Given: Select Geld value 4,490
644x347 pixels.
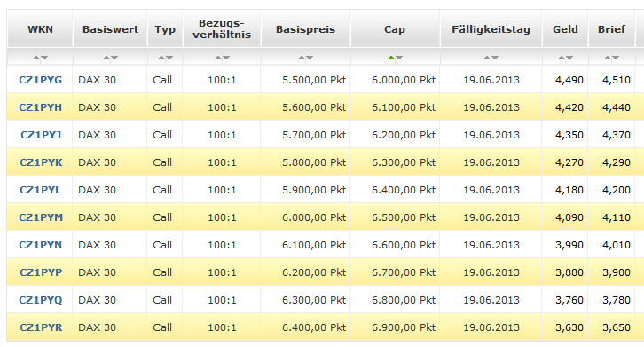Looking at the screenshot, I should click(x=569, y=80).
